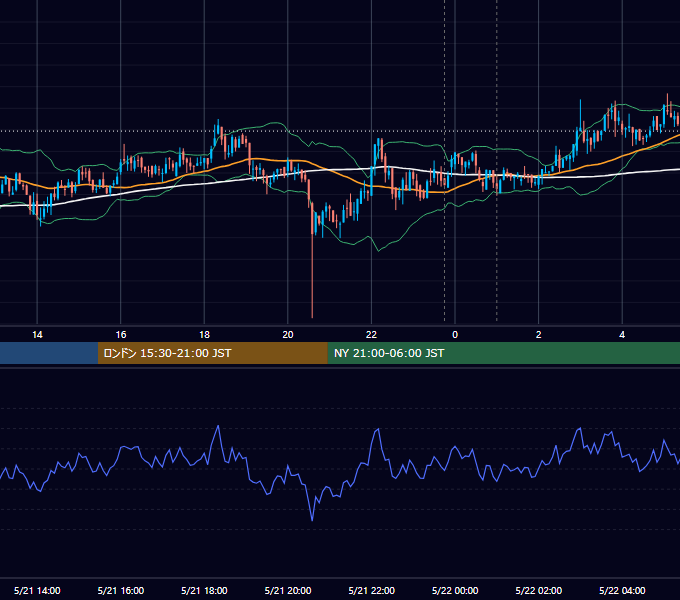
Task: Click the hour label 20 on price chart axis
Action: 288,335
